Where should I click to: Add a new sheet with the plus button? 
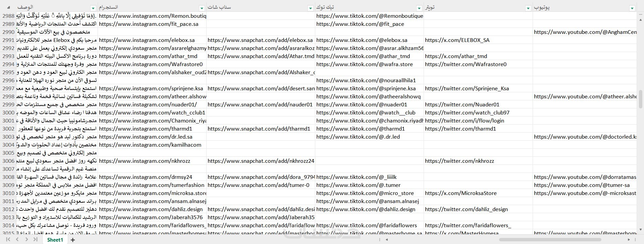pyautogui.click(x=73, y=240)
